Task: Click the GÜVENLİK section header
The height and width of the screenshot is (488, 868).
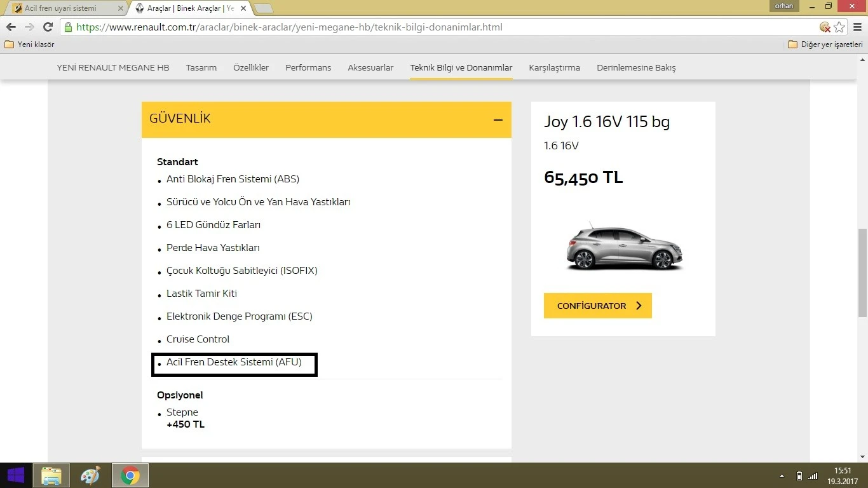Action: tap(327, 119)
